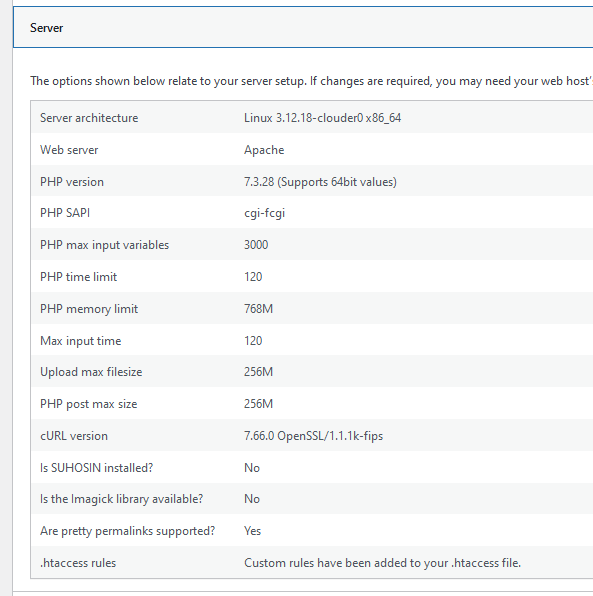Select the Server architecture row label
This screenshot has width=593, height=596.
pyautogui.click(x=89, y=118)
